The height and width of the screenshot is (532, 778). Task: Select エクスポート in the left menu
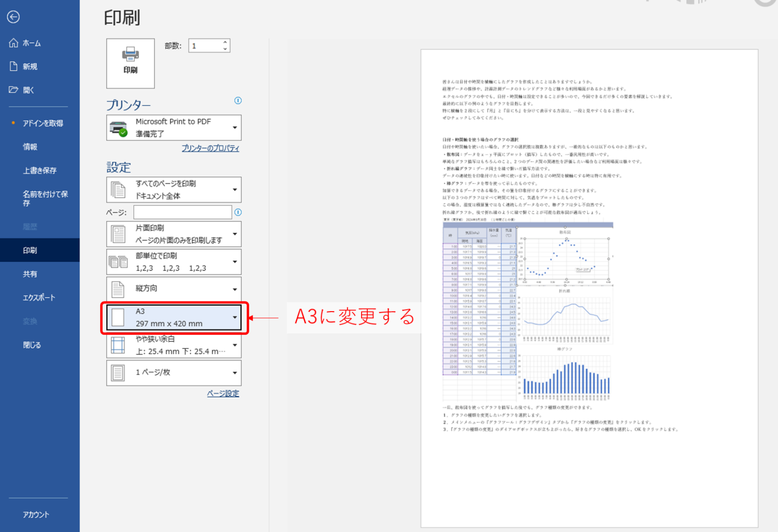(40, 297)
